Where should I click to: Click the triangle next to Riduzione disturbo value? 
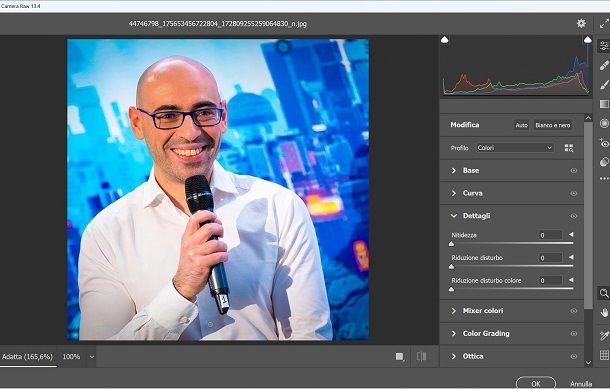(571, 257)
